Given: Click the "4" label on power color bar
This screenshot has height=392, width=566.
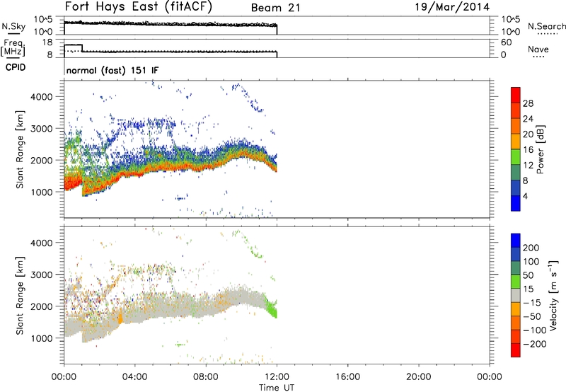Looking at the screenshot, I should pyautogui.click(x=525, y=196).
